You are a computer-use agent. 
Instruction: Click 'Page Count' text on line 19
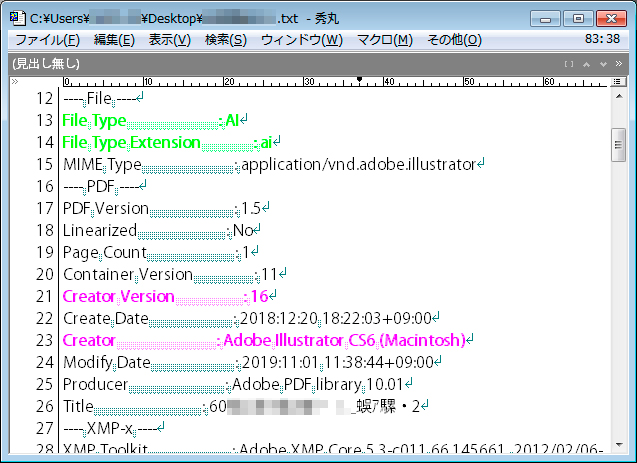click(x=105, y=253)
